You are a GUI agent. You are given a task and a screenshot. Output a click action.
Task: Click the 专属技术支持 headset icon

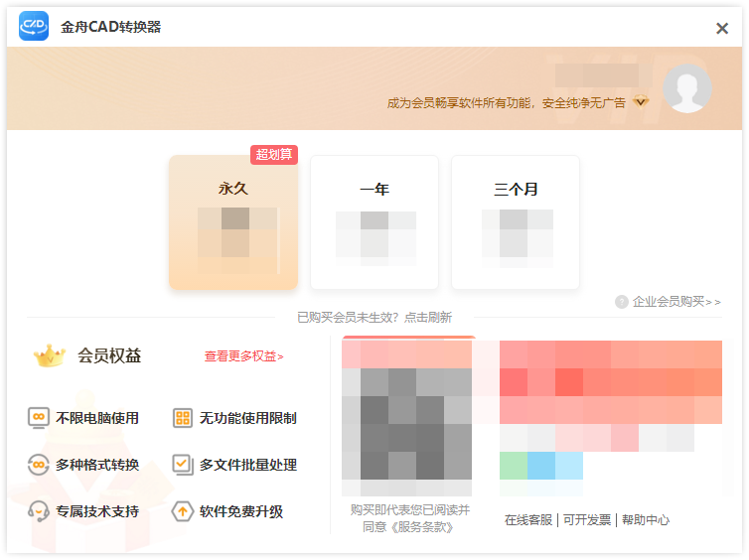(x=39, y=511)
